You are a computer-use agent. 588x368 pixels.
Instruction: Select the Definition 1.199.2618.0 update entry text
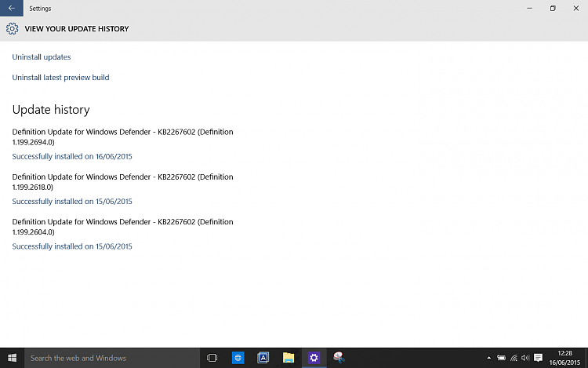tap(122, 182)
